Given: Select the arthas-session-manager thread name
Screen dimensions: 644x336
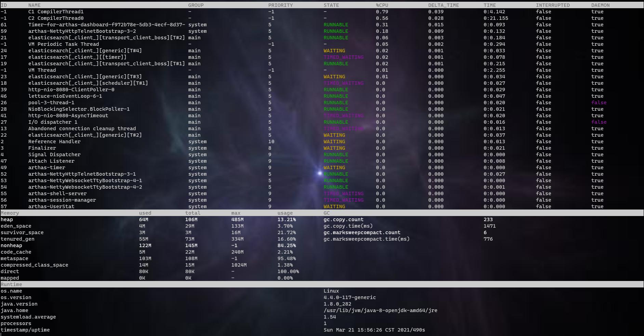Looking at the screenshot, I should tap(62, 200).
